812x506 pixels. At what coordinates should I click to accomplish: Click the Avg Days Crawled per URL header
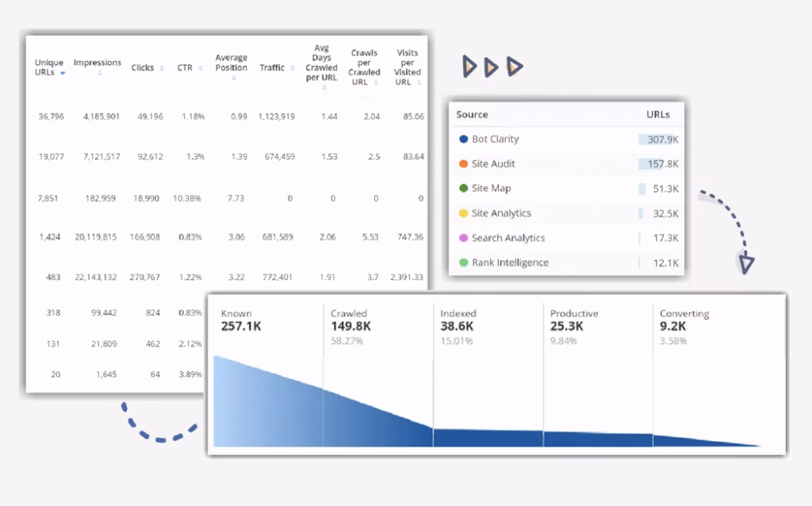click(321, 63)
